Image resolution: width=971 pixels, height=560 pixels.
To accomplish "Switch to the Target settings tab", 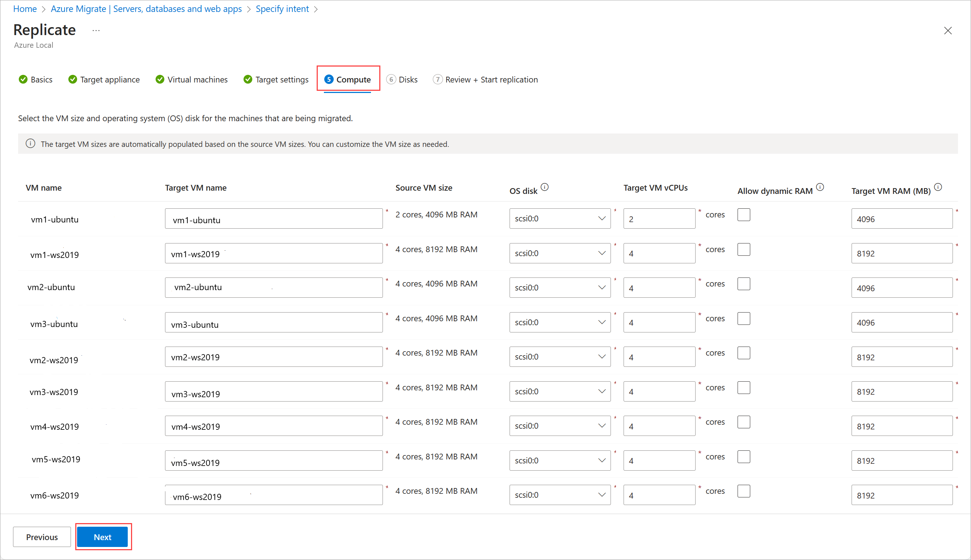I will pyautogui.click(x=282, y=80).
